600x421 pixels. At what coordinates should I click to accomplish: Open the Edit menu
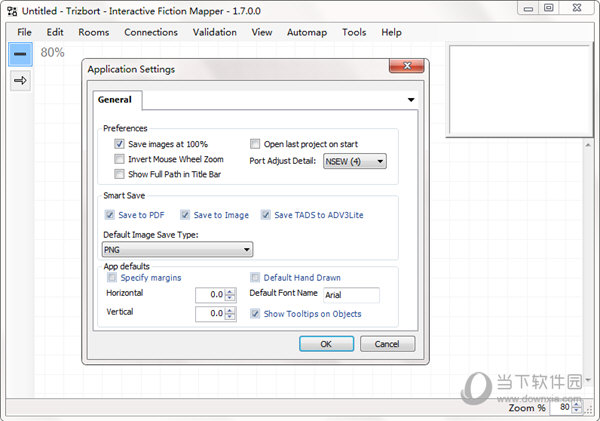click(55, 32)
